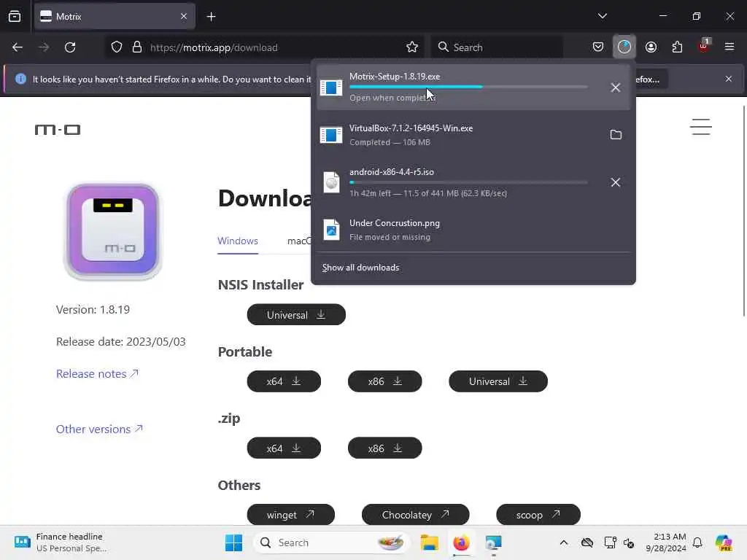View site security padlock info

coord(137,47)
